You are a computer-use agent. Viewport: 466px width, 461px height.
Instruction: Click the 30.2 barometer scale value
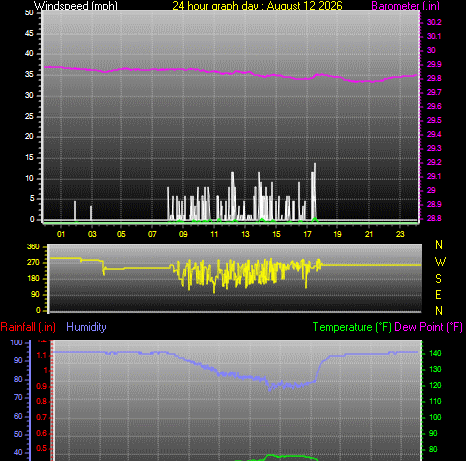coord(434,22)
